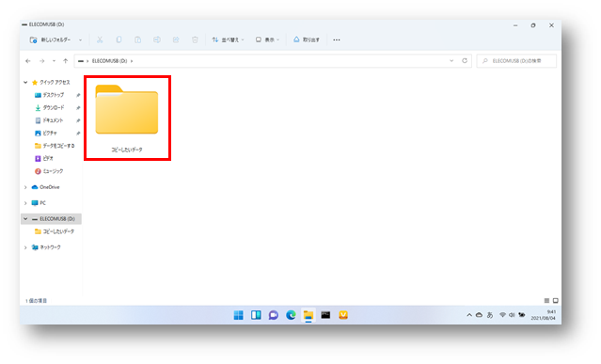The image size is (601, 364).
Task: Click the volume speaker tray icon
Action: tap(512, 315)
